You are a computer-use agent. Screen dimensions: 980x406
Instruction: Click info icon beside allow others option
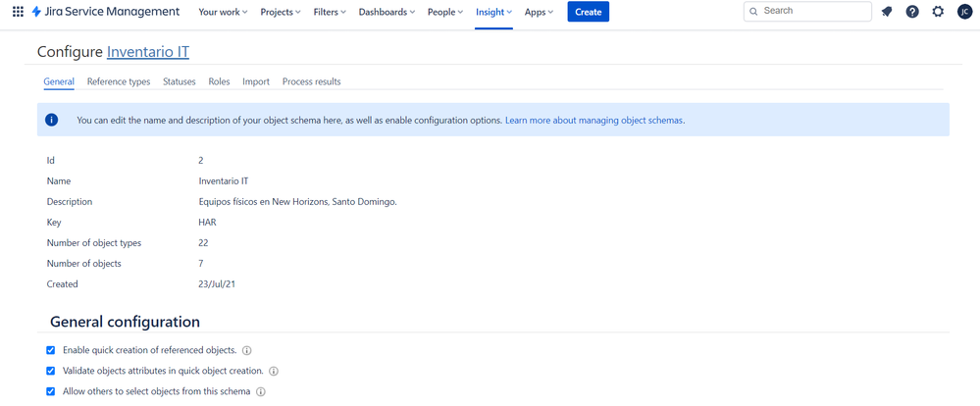(261, 391)
